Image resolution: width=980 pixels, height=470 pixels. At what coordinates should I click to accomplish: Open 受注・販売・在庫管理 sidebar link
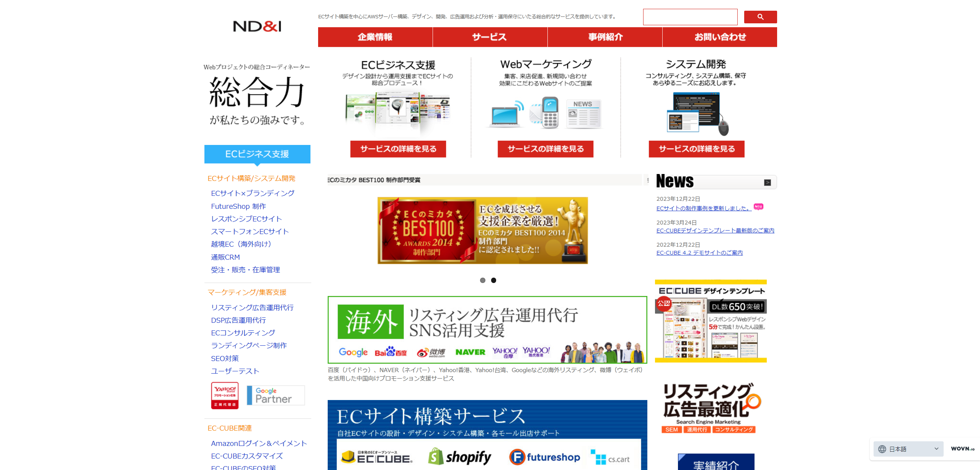pos(245,270)
